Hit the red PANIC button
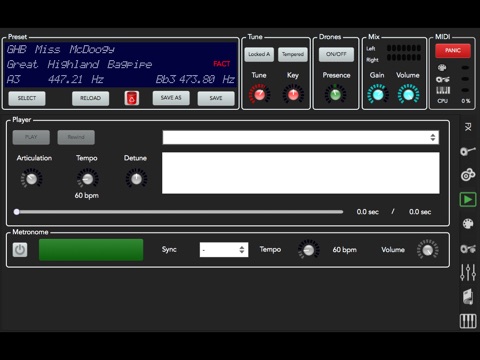The height and width of the screenshot is (360, 480). click(453, 51)
